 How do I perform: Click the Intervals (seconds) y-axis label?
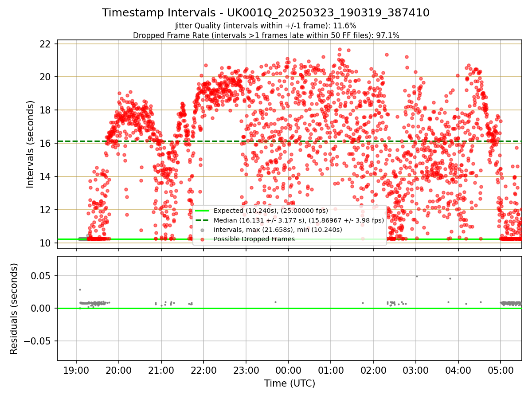[x=30, y=144]
